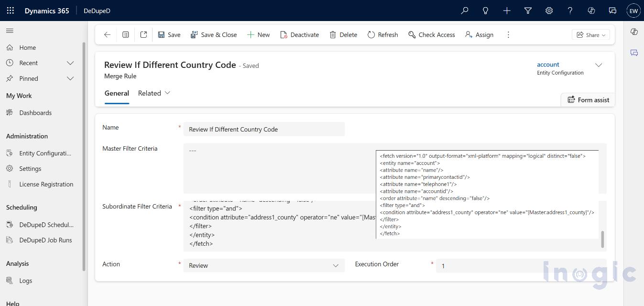The width and height of the screenshot is (644, 306).
Task: Open the Teams chat bubble icon
Action: point(612,11)
